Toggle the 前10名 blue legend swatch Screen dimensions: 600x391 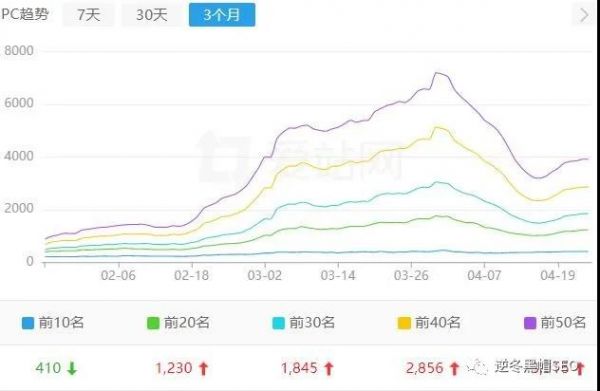(28, 323)
